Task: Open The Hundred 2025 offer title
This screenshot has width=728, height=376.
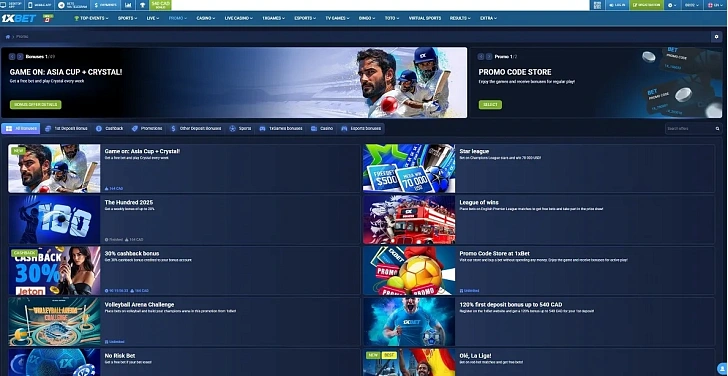Action: point(129,202)
